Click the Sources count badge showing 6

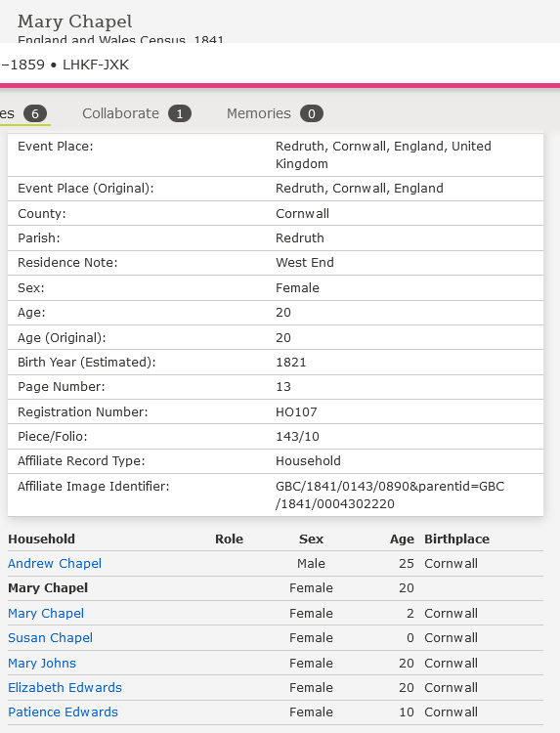coord(35,113)
